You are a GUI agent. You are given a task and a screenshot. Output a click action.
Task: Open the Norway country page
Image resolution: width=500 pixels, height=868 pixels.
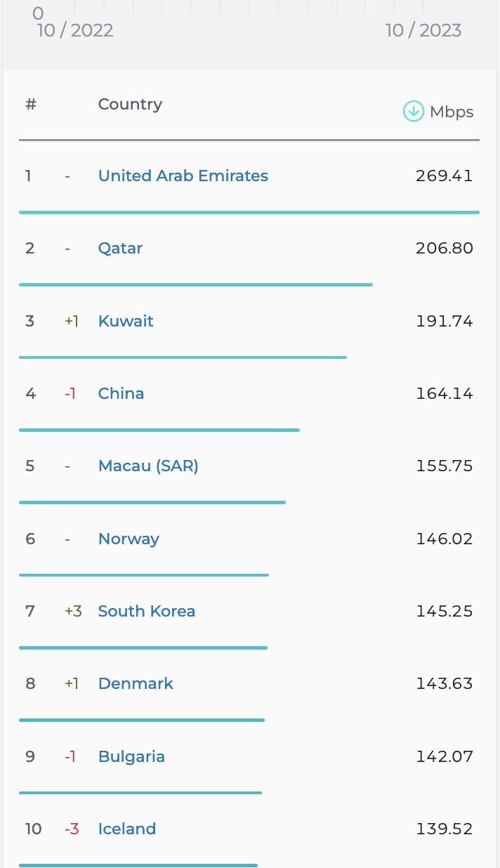tap(129, 539)
